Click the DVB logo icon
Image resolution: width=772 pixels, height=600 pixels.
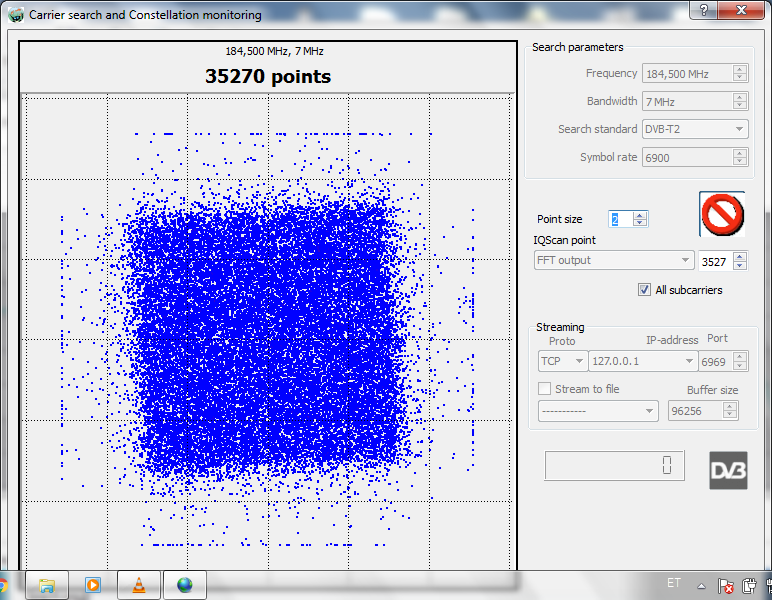tap(728, 470)
